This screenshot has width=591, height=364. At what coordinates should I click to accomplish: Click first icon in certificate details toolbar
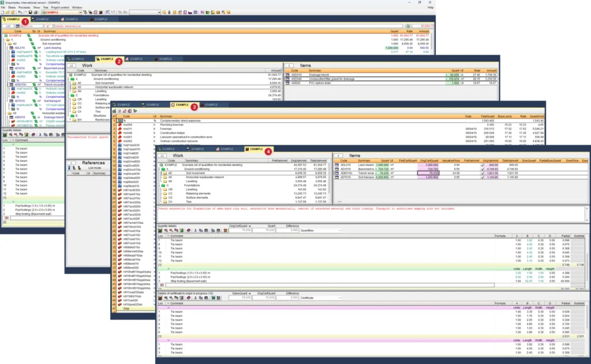(160, 298)
